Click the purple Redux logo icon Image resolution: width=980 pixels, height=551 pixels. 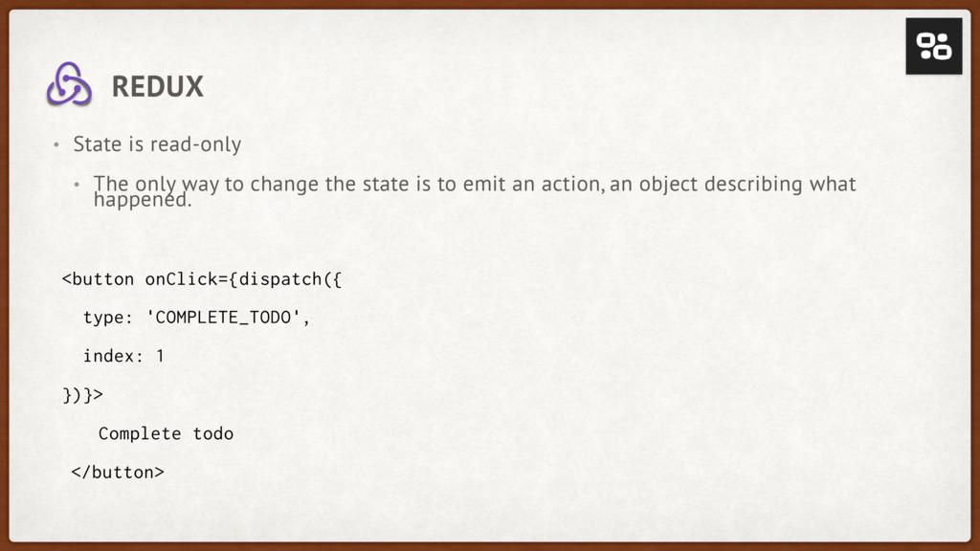tap(69, 84)
